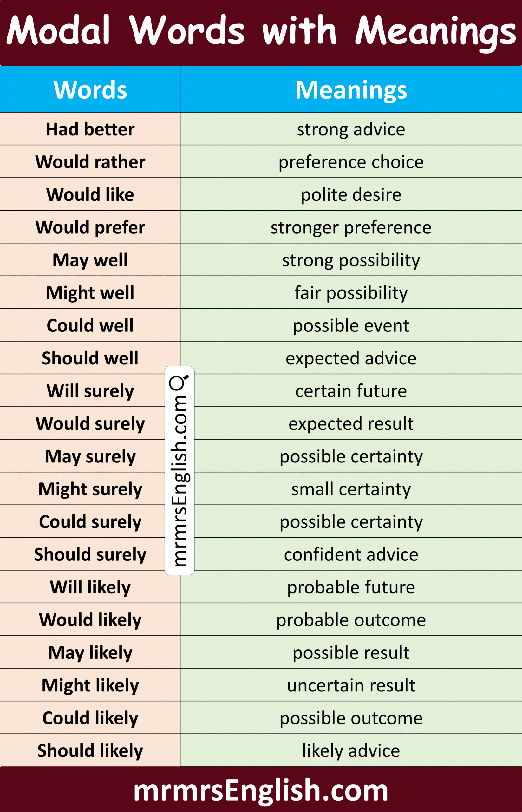
Task: Select the "Will surely" word cell
Action: (90, 391)
